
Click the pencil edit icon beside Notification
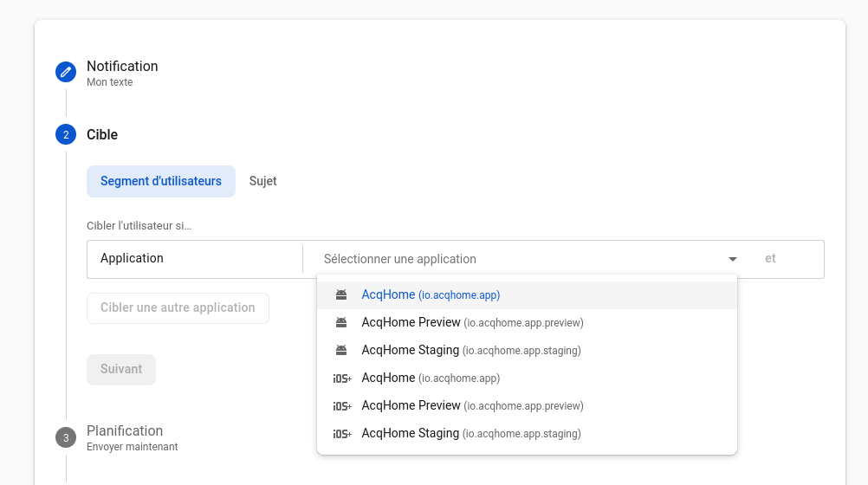[66, 72]
